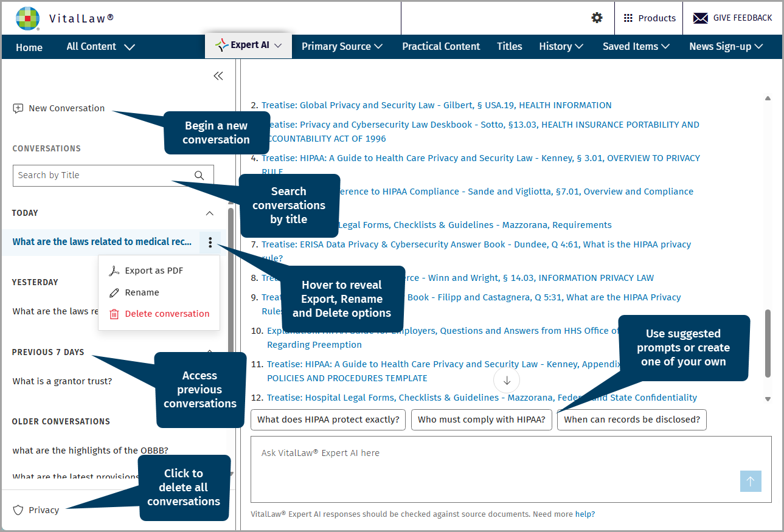Viewport: 784px width, 532px height.
Task: Click the red trash delete icon
Action: [x=114, y=314]
